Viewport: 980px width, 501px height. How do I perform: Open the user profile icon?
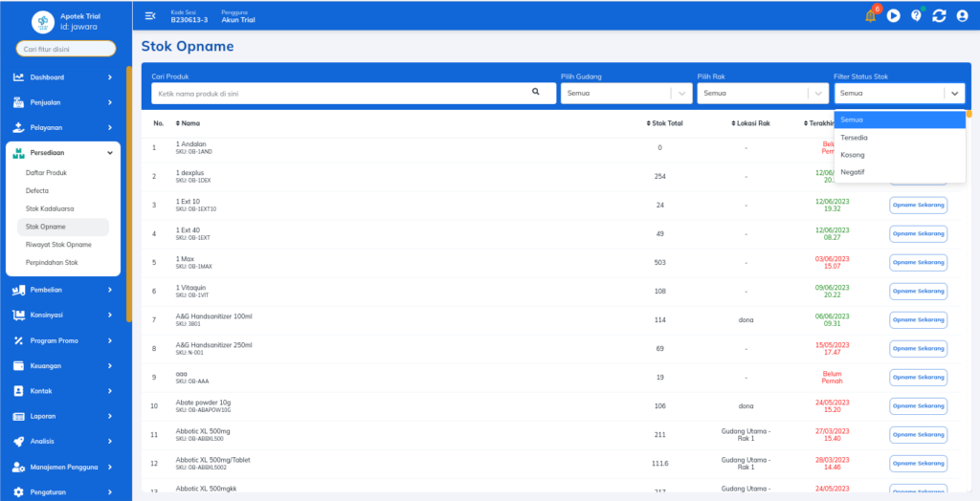[962, 16]
